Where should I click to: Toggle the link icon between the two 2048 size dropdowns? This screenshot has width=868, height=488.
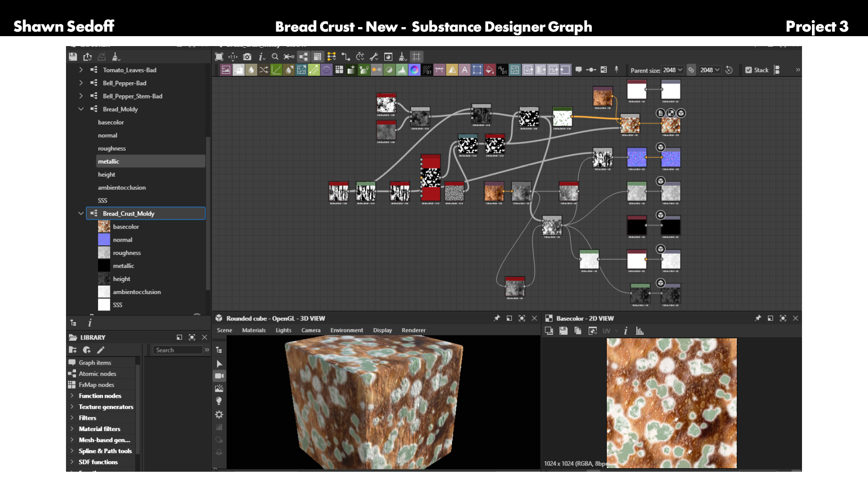(691, 70)
